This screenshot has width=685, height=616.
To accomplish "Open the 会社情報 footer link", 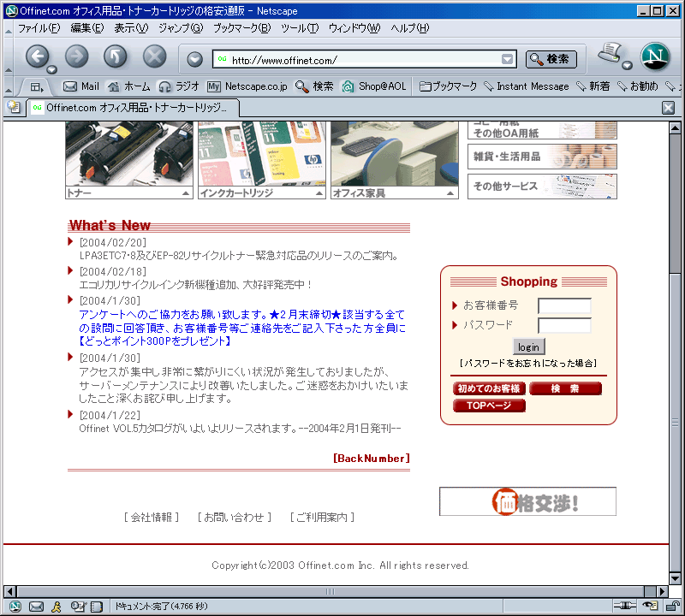I will click(x=152, y=518).
